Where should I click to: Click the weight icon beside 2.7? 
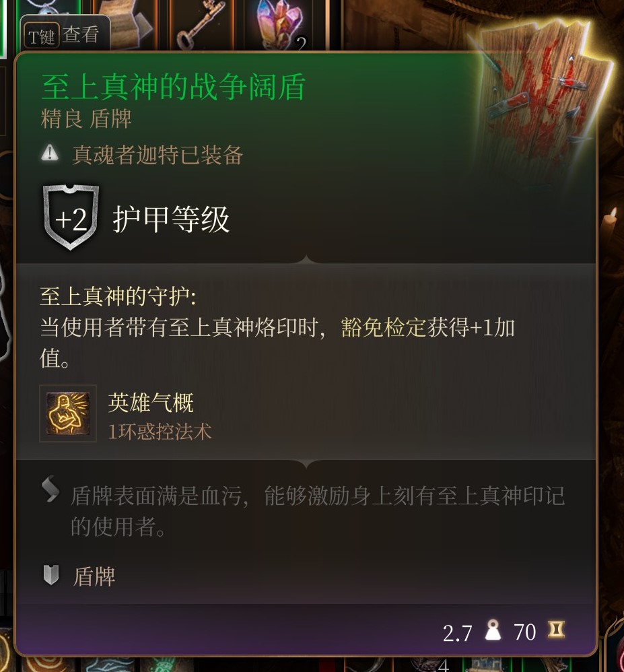pyautogui.click(x=493, y=630)
